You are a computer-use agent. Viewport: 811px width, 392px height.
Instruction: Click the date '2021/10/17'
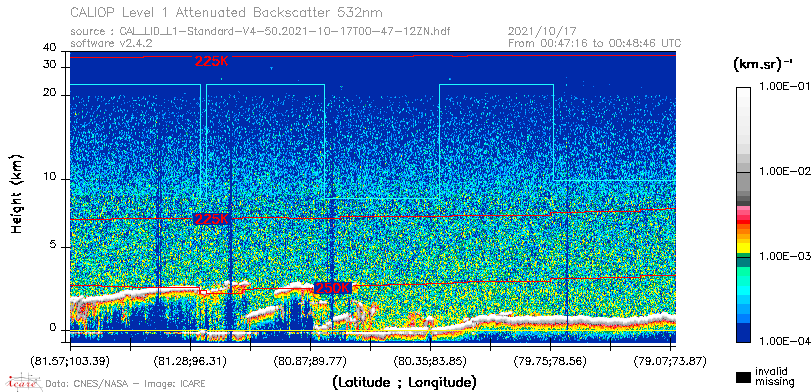click(542, 32)
